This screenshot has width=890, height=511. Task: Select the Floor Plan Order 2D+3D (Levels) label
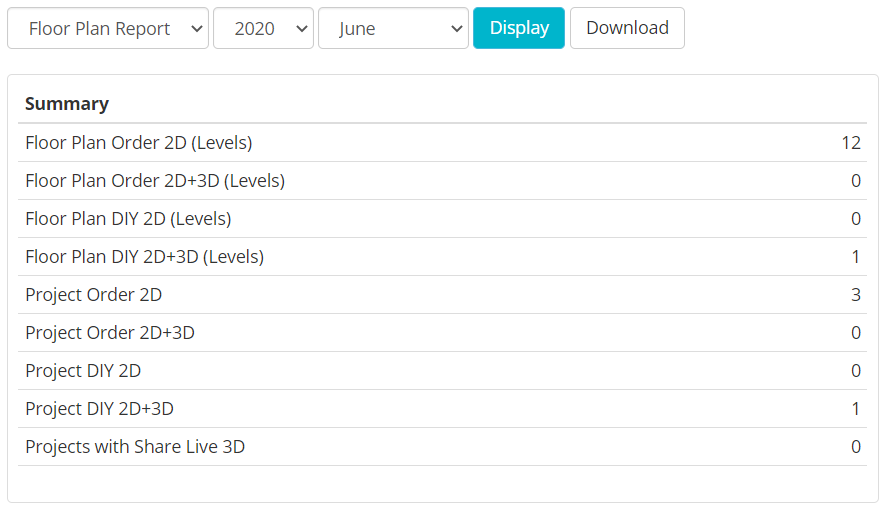tap(155, 181)
